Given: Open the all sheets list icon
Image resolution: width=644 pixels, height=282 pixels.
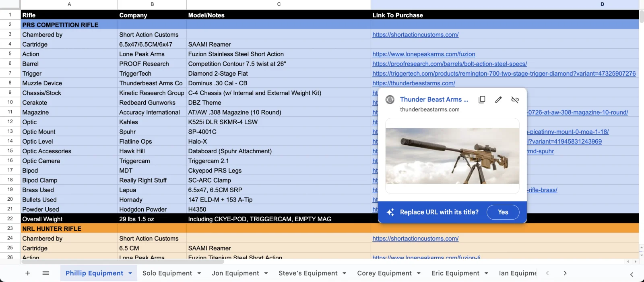Looking at the screenshot, I should (46, 273).
